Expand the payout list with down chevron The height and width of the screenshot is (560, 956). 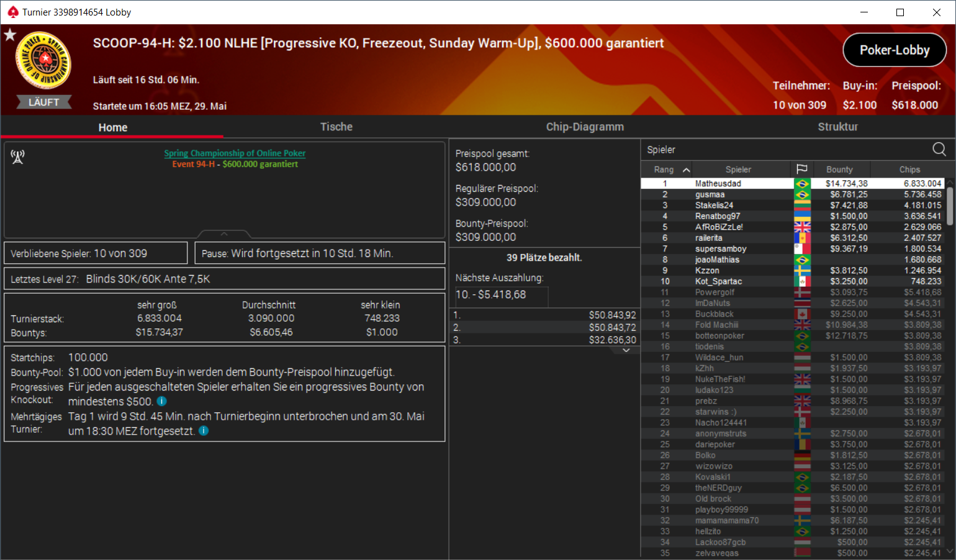(626, 350)
